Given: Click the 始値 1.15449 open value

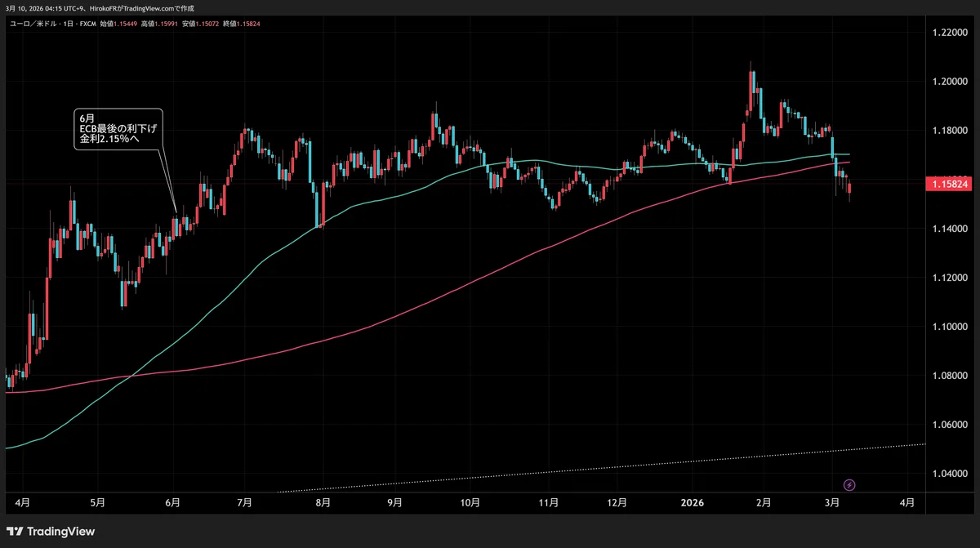Looking at the screenshot, I should click(x=120, y=25).
